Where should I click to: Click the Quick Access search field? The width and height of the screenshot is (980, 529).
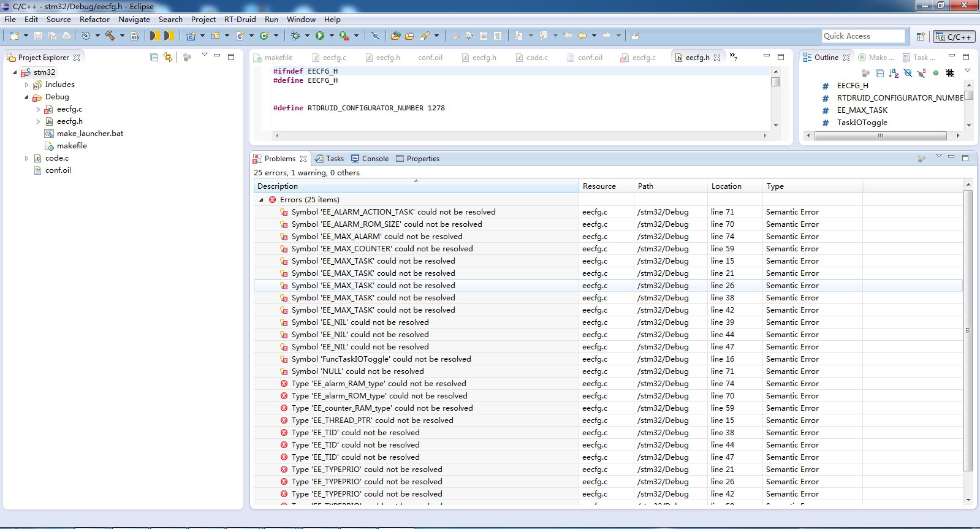point(863,36)
